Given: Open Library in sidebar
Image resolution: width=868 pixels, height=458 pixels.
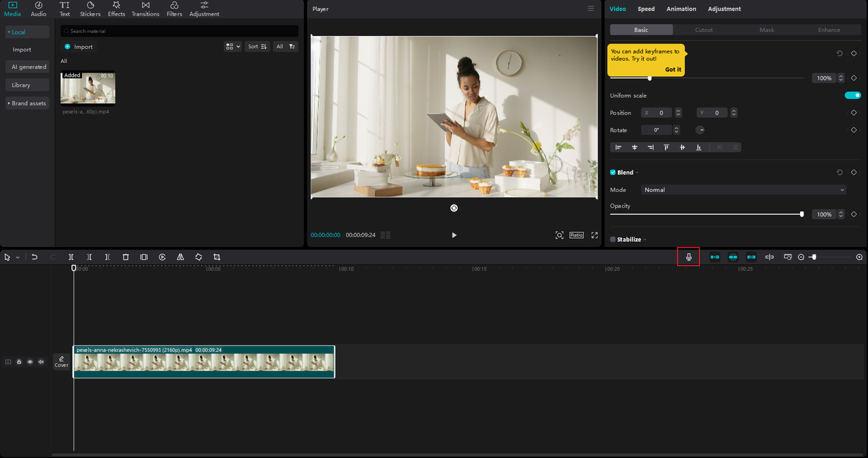Looking at the screenshot, I should (x=27, y=85).
